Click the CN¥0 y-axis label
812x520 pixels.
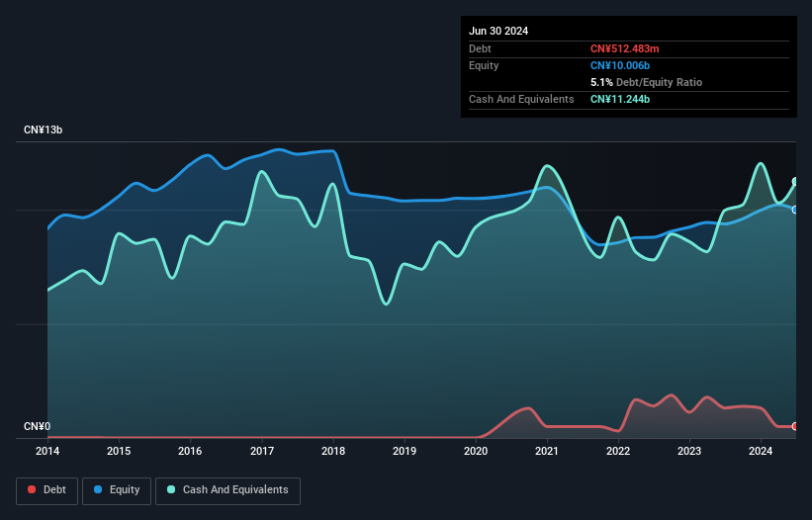[37, 426]
